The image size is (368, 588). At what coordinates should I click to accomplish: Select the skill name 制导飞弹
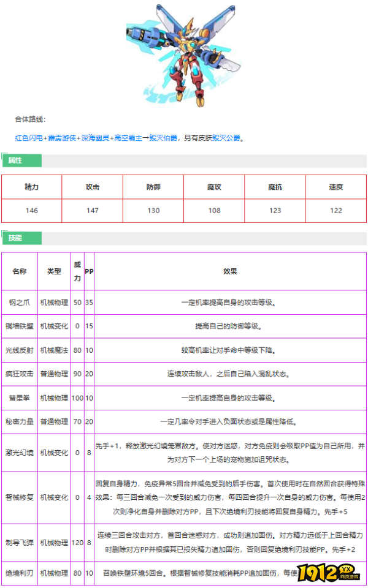20,542
